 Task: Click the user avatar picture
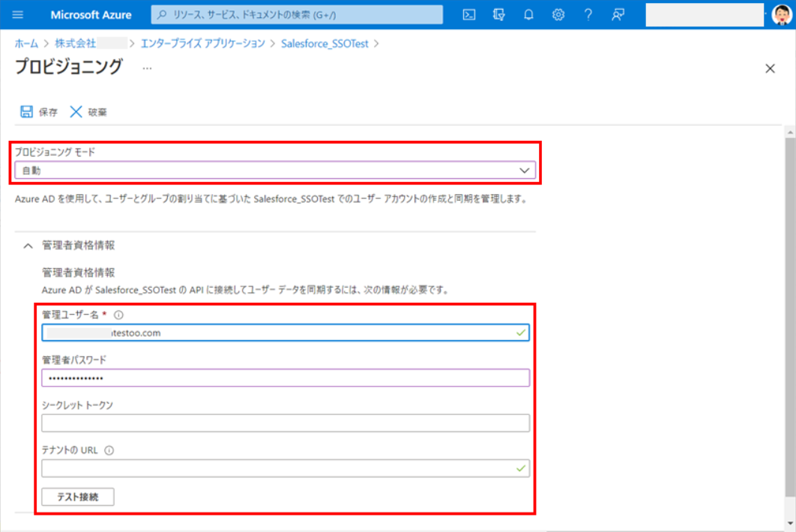click(781, 15)
